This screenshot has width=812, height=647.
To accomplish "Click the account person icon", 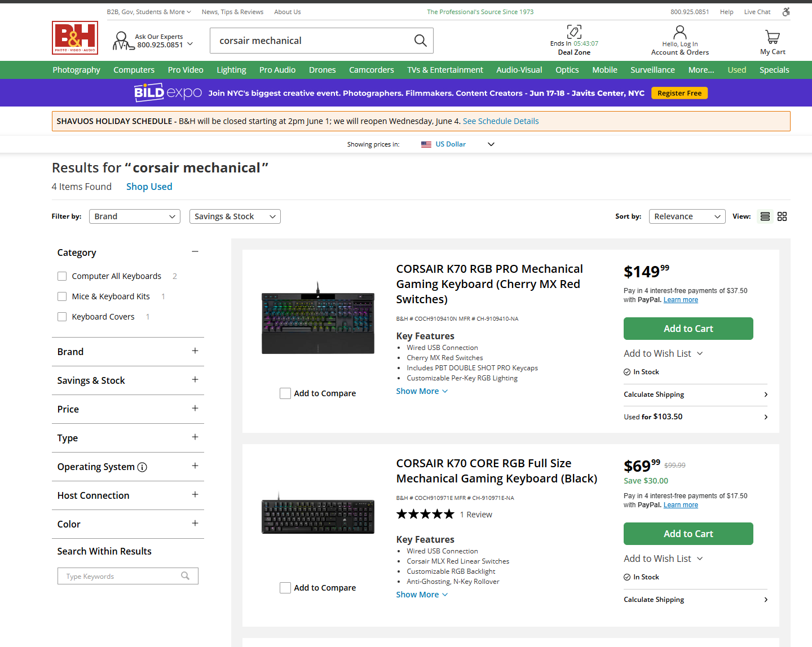I will pyautogui.click(x=679, y=33).
